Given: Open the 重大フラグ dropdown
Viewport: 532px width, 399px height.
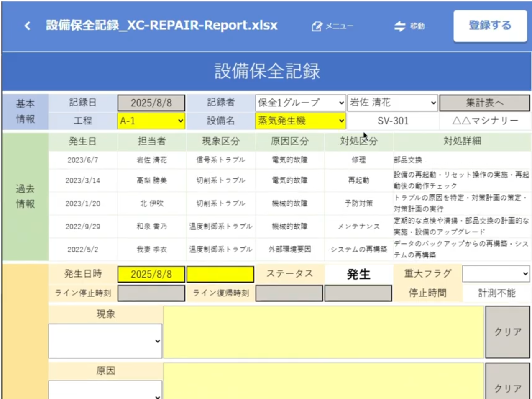Looking at the screenshot, I should [x=496, y=274].
